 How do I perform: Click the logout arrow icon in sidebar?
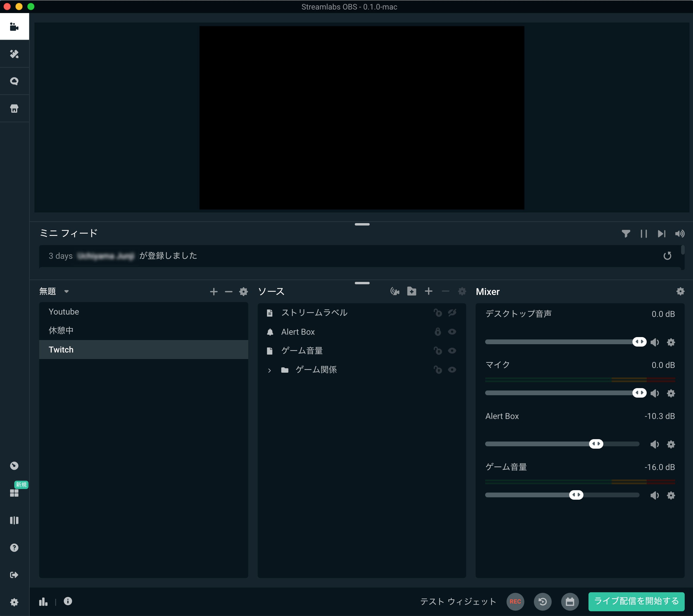coord(14,575)
